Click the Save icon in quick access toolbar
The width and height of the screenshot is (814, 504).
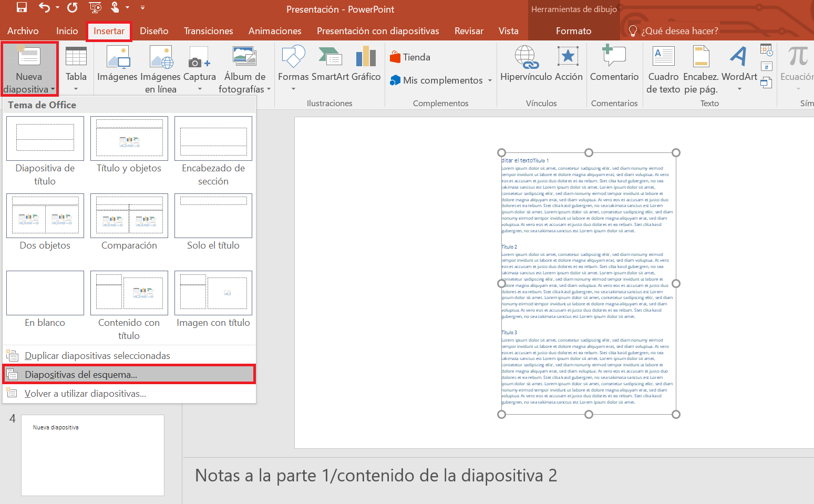22,7
